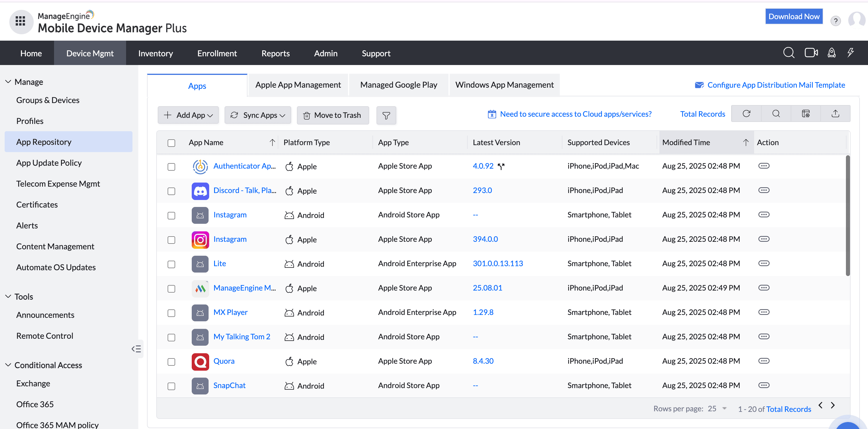Image resolution: width=868 pixels, height=429 pixels.
Task: Open the apps grid launcher icon
Action: pos(21,21)
